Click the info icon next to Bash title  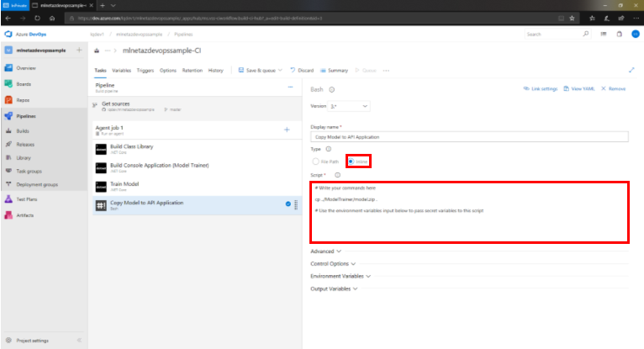point(332,89)
